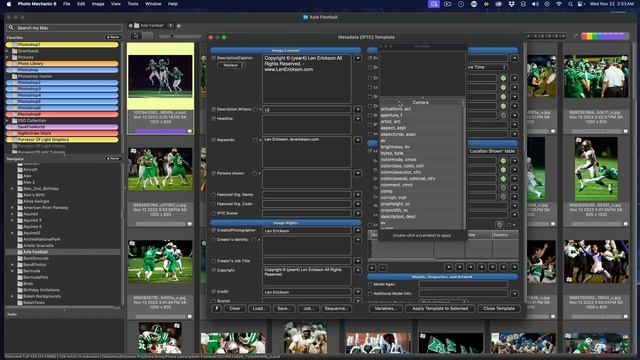Click the Clear button
The width and height of the screenshot is (640, 360).
pos(235,309)
